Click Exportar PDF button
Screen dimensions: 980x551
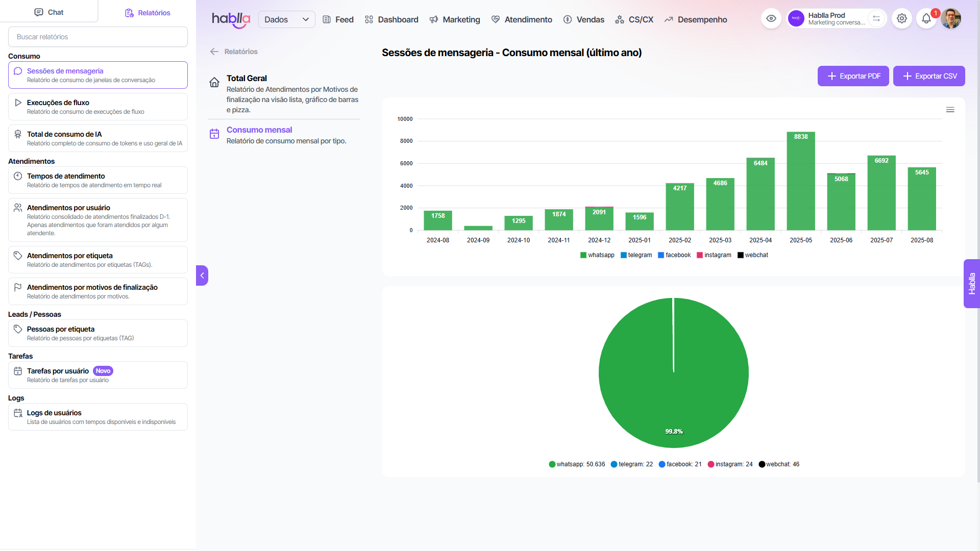coord(853,76)
